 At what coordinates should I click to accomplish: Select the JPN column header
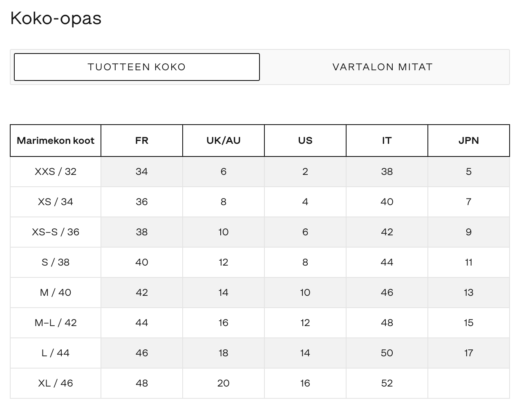click(x=468, y=141)
